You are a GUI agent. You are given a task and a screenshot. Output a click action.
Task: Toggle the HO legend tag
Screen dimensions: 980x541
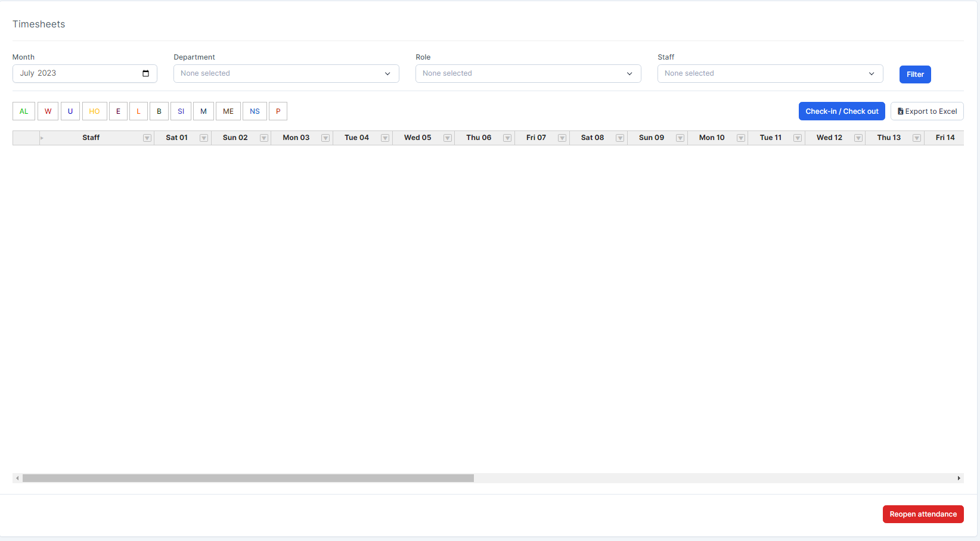tap(94, 111)
